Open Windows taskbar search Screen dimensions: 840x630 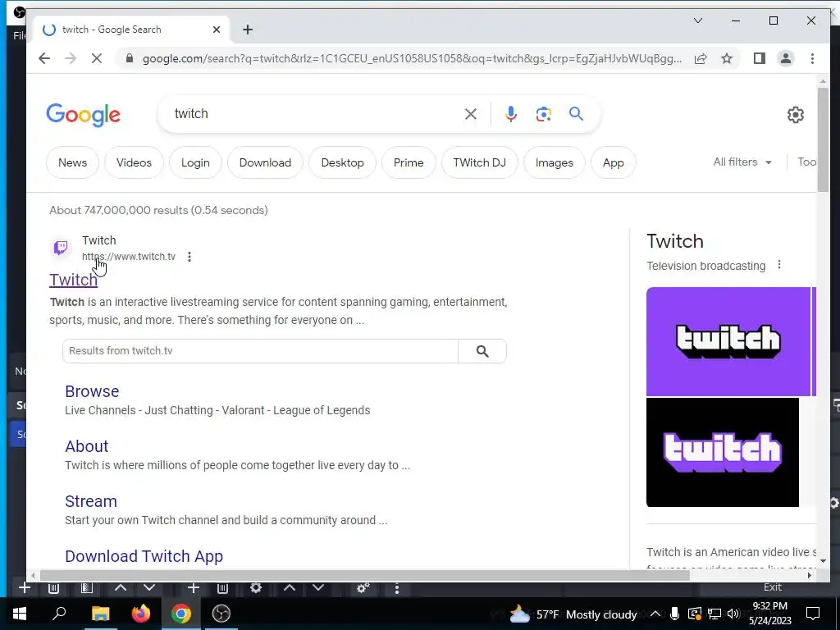[x=59, y=614]
